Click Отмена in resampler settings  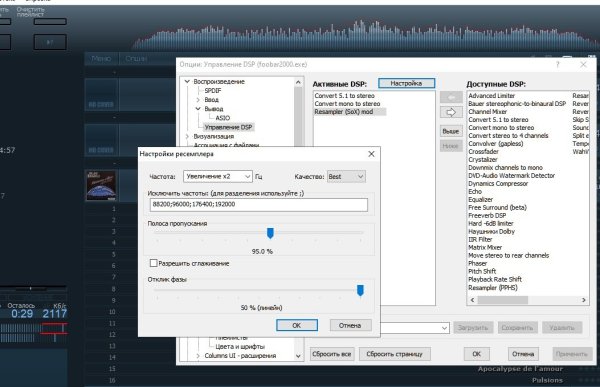pyautogui.click(x=350, y=325)
